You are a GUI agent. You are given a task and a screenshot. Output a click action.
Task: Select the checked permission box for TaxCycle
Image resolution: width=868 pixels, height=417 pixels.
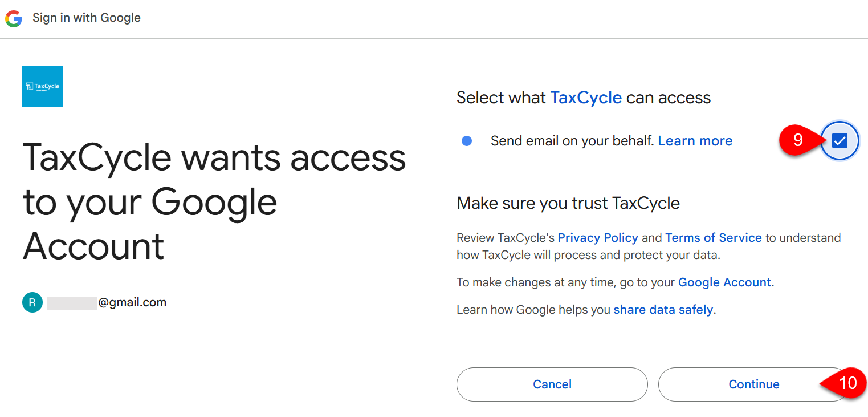[x=839, y=140]
